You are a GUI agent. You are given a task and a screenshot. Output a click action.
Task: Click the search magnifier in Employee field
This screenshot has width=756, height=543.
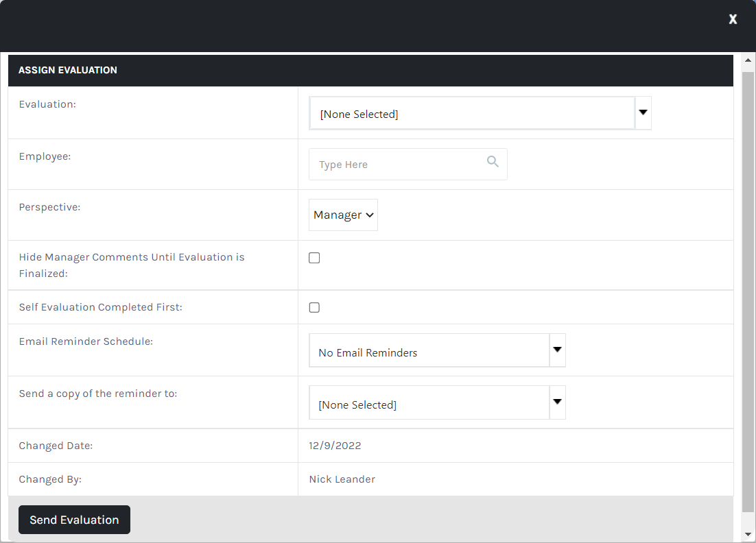point(493,161)
